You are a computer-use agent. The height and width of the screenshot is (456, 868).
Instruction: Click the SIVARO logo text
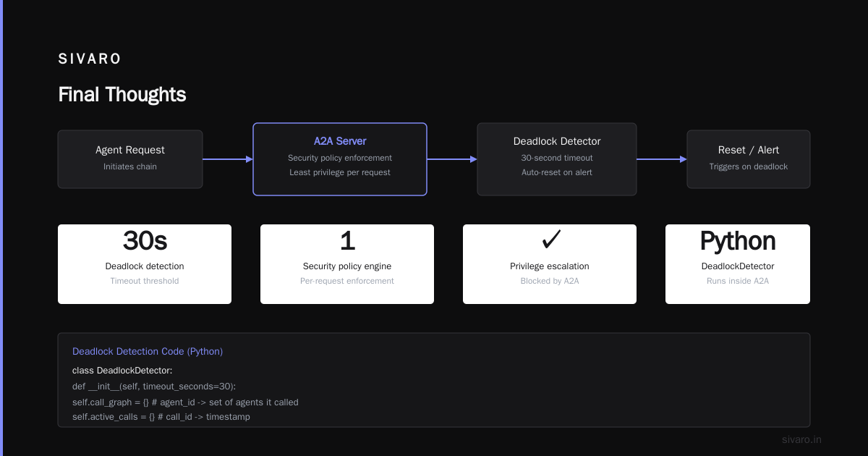click(x=90, y=59)
